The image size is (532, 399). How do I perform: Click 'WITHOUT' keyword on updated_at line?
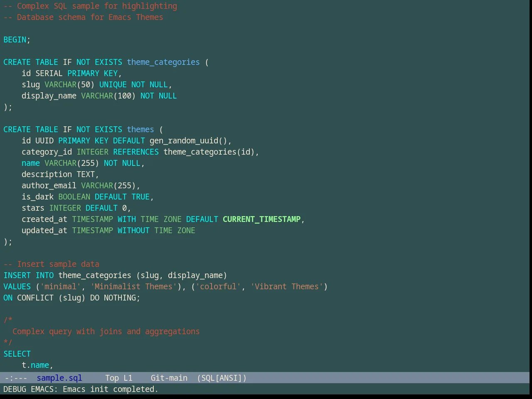click(133, 230)
